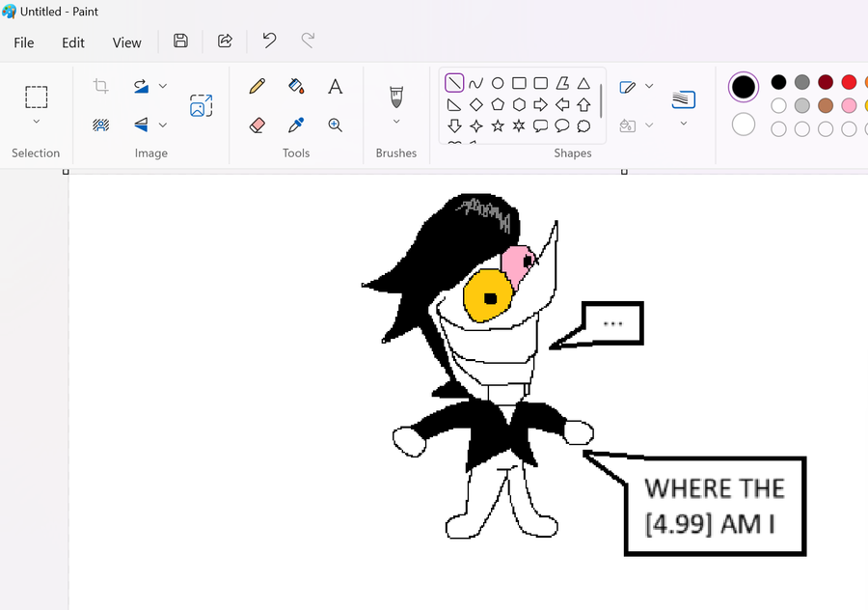The height and width of the screenshot is (610, 868).
Task: Expand the Selection options dropdown
Action: 37,122
